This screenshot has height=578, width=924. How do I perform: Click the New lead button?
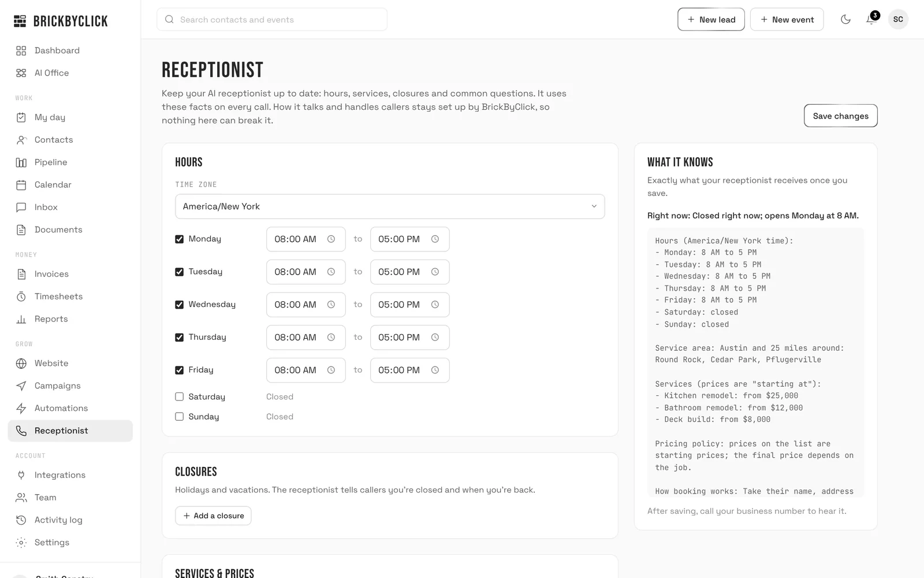click(x=711, y=20)
